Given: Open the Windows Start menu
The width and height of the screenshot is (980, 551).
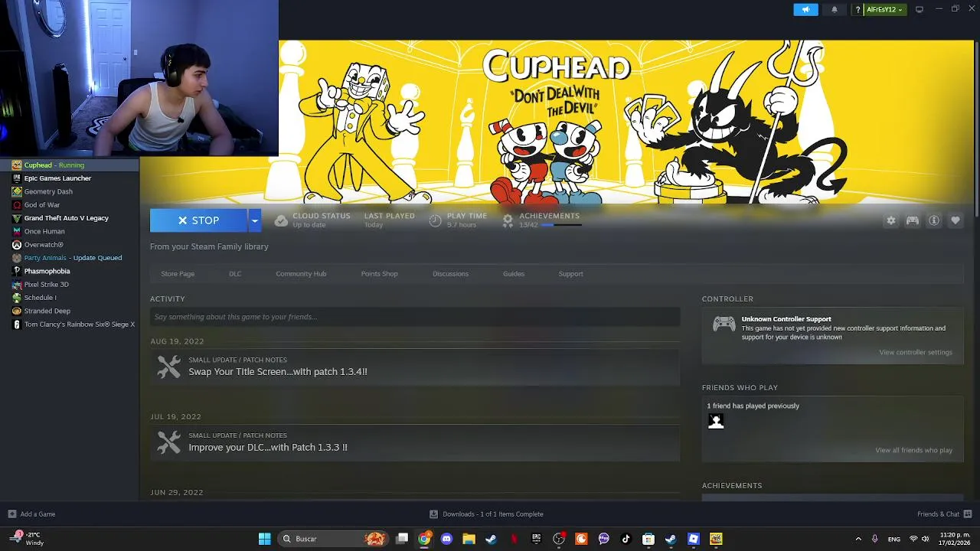Looking at the screenshot, I should pyautogui.click(x=264, y=539).
